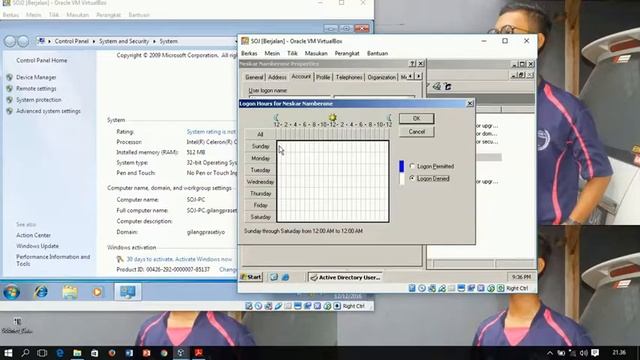Open Internet Explorer from the guest quick launch
The height and width of the screenshot is (360, 640).
pos(285,277)
